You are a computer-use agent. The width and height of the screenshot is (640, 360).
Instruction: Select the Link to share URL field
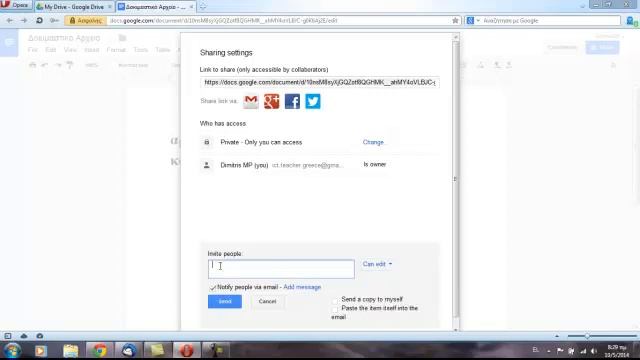pos(320,82)
